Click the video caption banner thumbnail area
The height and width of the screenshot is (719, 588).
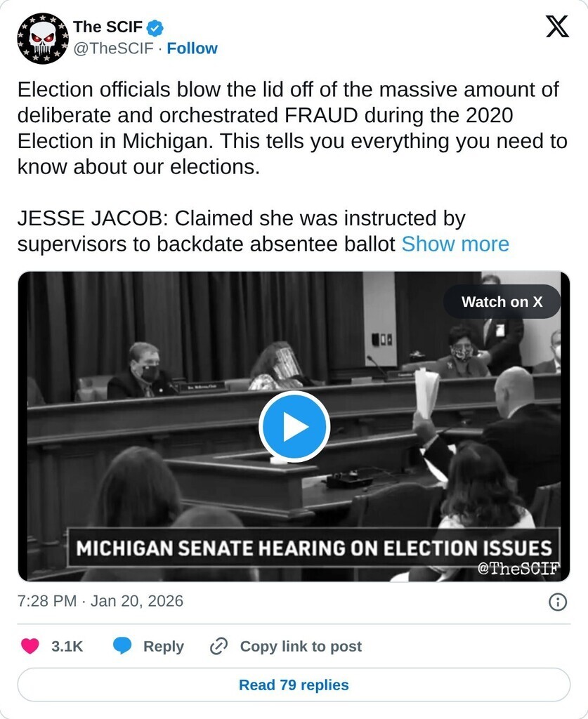click(313, 548)
